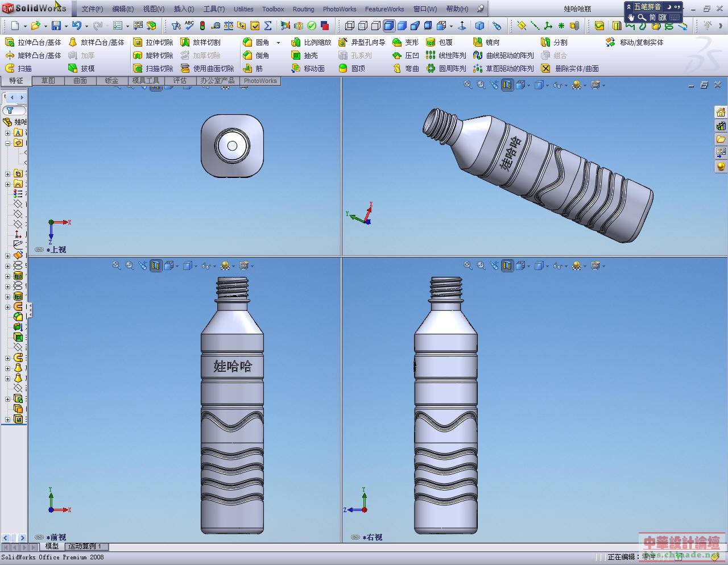728x565 pixels.
Task: Select the 压凹 indent tool
Action: [406, 55]
